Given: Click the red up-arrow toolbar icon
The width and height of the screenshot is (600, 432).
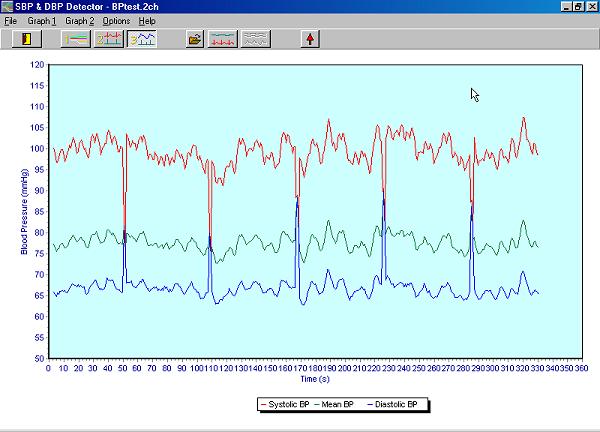Looking at the screenshot, I should tap(311, 39).
